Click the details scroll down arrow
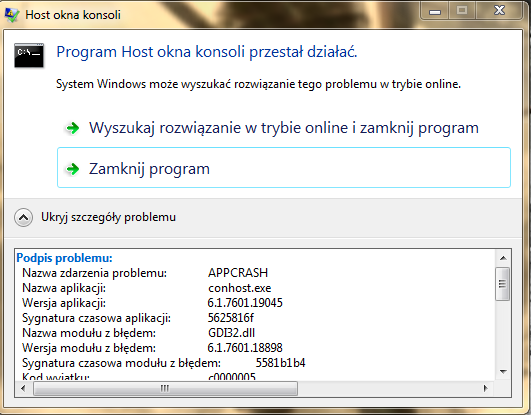Image resolution: width=531 pixels, height=415 pixels. 503,372
